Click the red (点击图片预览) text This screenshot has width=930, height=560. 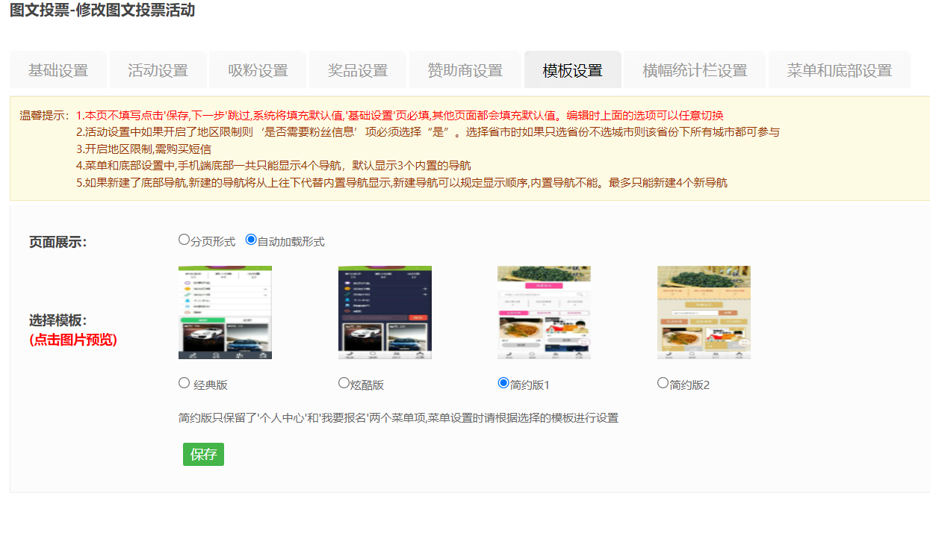73,340
